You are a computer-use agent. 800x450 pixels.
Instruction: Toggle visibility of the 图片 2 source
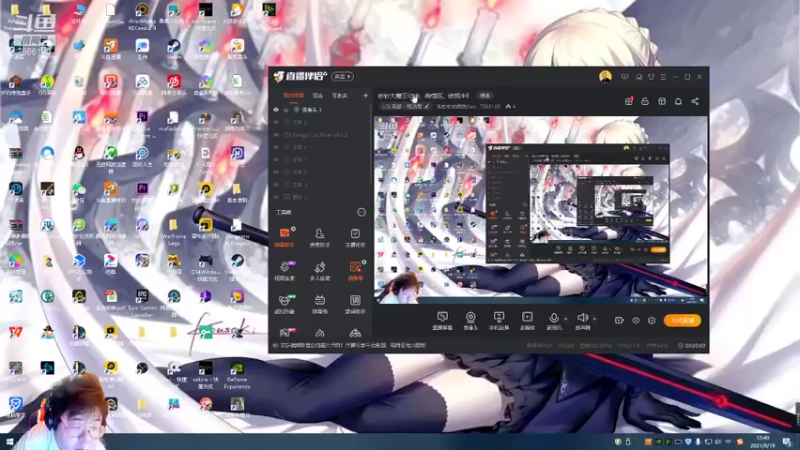point(276,197)
